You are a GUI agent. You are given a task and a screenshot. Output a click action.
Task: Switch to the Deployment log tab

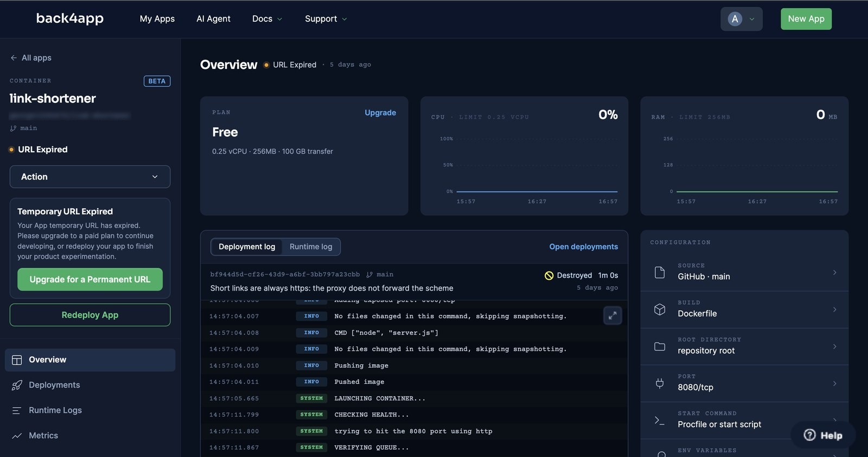click(x=247, y=247)
